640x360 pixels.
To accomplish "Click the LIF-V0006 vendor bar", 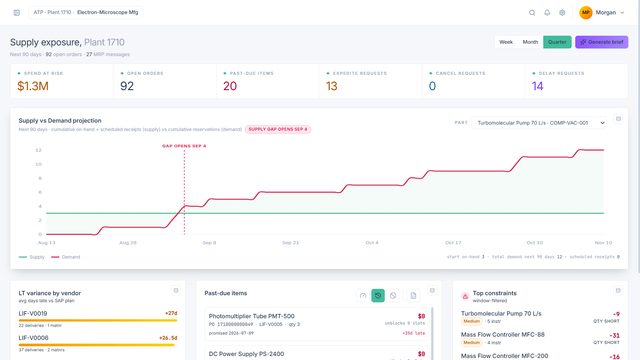I will click(96, 345).
